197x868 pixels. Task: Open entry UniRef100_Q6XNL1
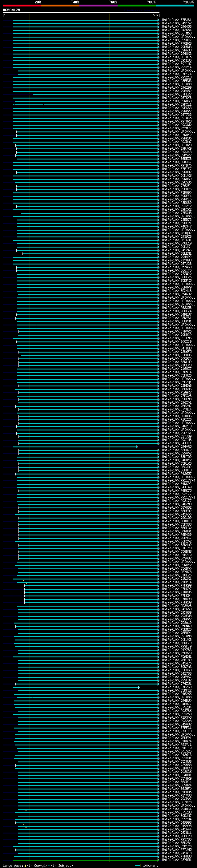point(176,832)
